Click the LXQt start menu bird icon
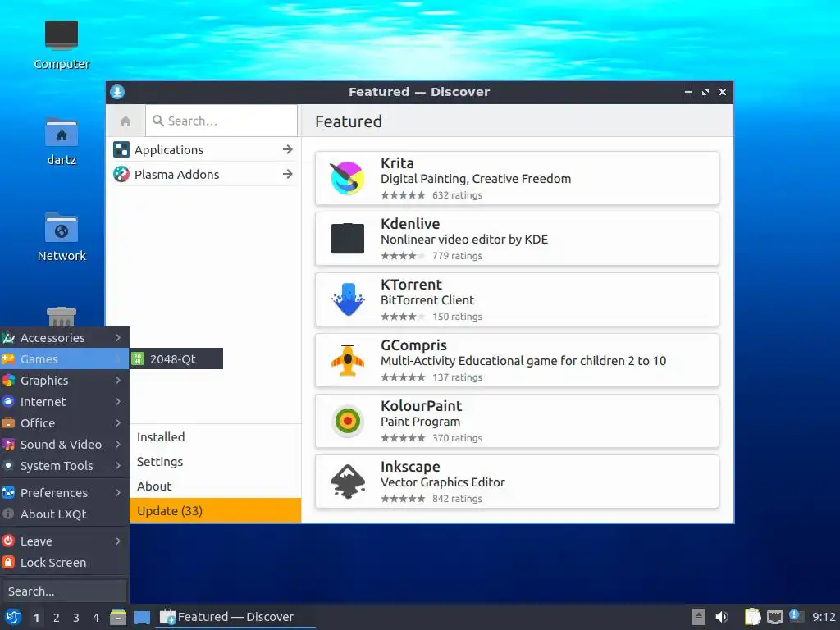 [13, 617]
